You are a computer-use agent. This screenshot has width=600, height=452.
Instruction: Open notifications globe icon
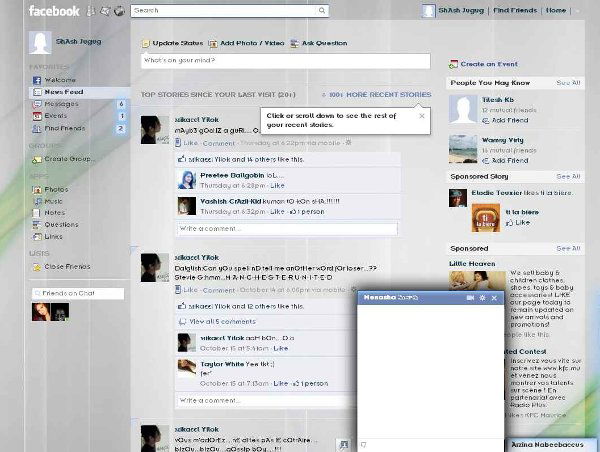pos(119,11)
